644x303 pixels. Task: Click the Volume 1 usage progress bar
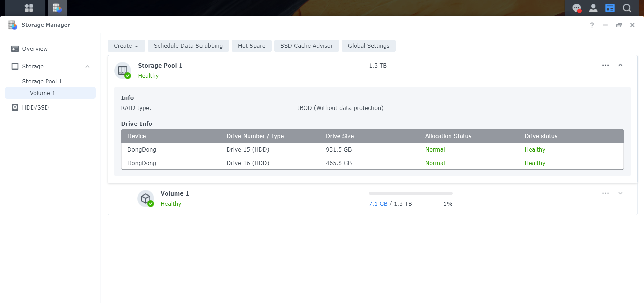point(411,193)
